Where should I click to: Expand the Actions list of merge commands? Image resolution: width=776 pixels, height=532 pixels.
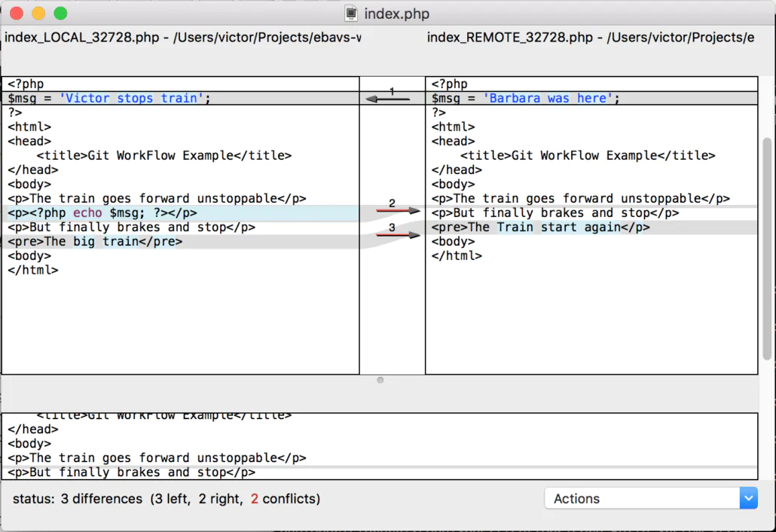point(649,498)
